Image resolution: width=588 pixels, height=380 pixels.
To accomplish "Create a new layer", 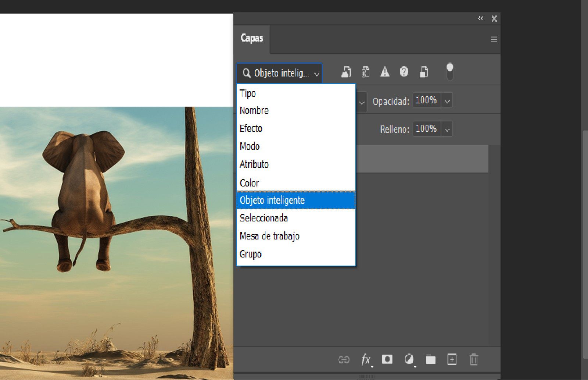I will coord(452,360).
